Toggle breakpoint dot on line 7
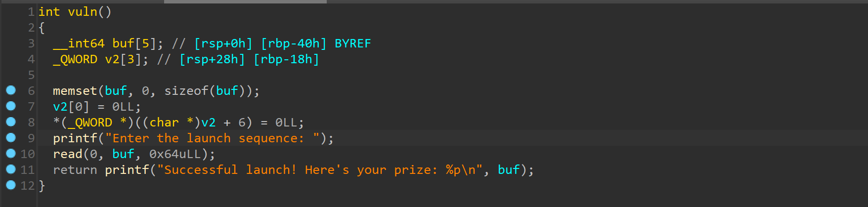 coord(11,106)
